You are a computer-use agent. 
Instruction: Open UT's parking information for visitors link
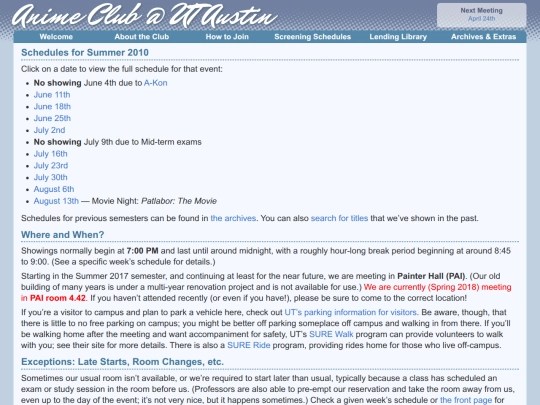[x=351, y=312]
